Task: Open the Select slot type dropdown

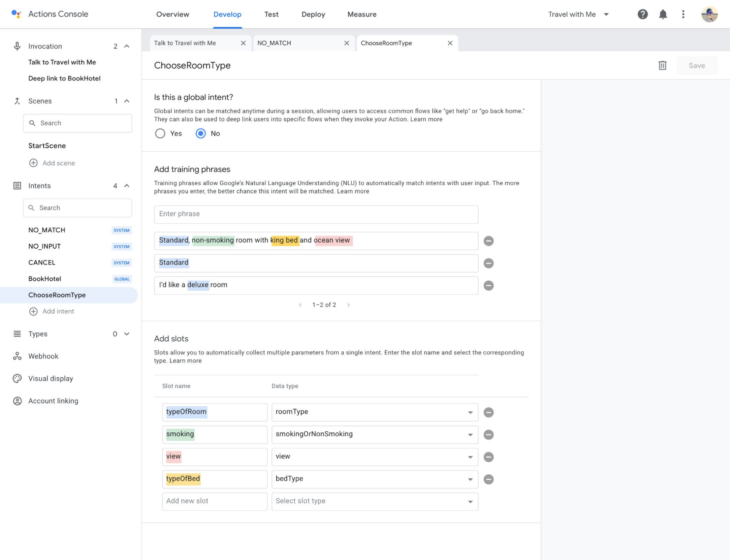Action: (x=374, y=501)
